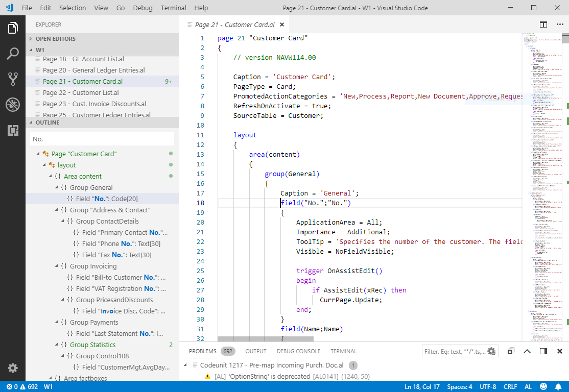Viewport: 569px width, 392px height.
Task: Open the Edit menu
Action: pyautogui.click(x=46, y=8)
